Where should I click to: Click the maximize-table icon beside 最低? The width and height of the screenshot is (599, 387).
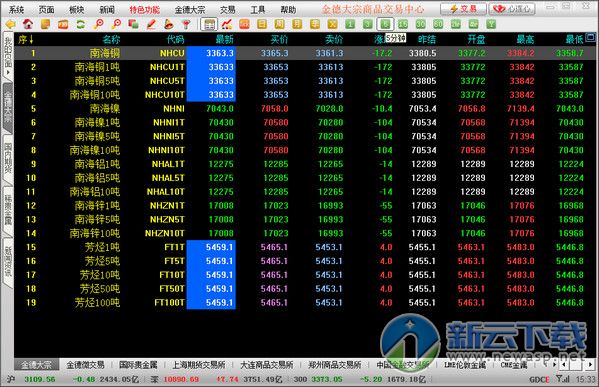coord(590,37)
